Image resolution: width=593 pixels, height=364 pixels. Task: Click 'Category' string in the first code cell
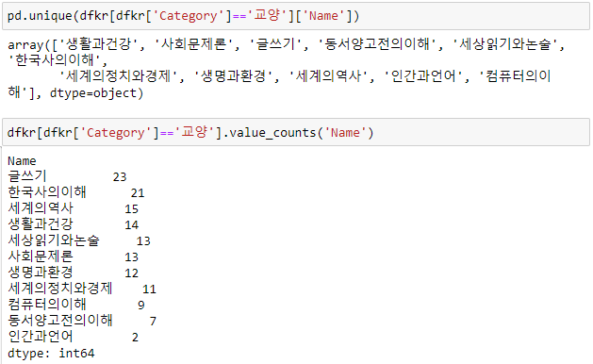tap(188, 16)
